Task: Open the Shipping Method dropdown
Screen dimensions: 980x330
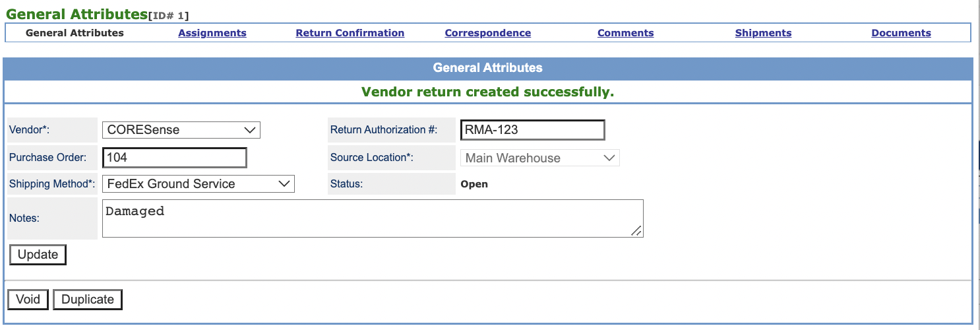Action: coord(198,184)
